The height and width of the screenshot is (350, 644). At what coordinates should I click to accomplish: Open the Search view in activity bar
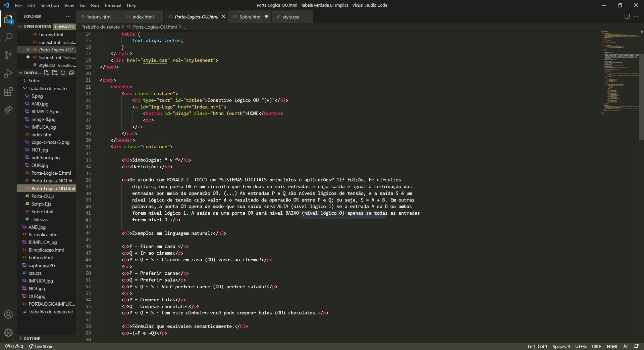pyautogui.click(x=8, y=37)
